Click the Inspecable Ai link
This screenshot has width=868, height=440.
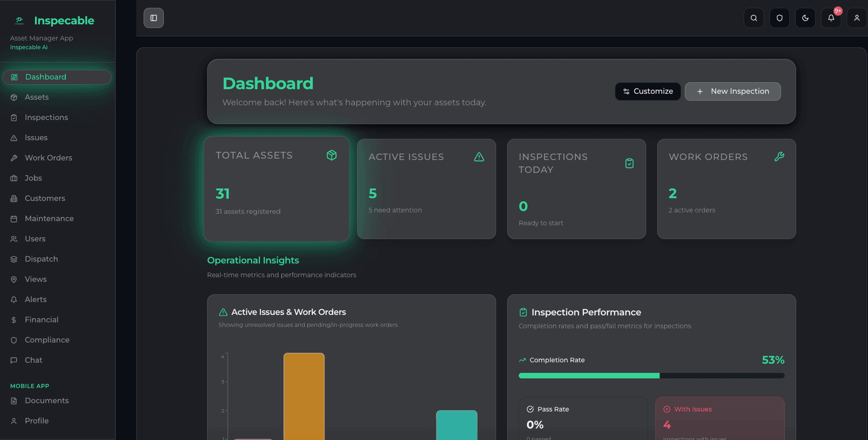pos(29,47)
